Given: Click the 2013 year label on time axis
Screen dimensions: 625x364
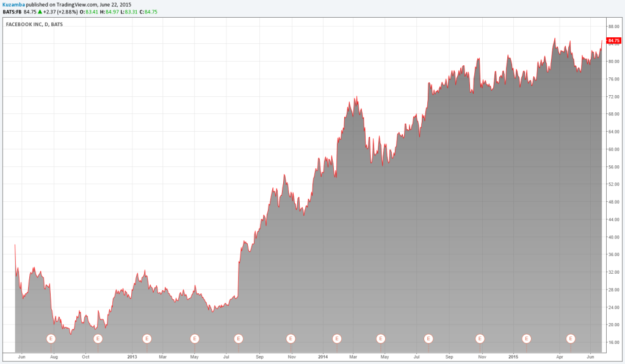Looking at the screenshot, I should click(x=132, y=357).
